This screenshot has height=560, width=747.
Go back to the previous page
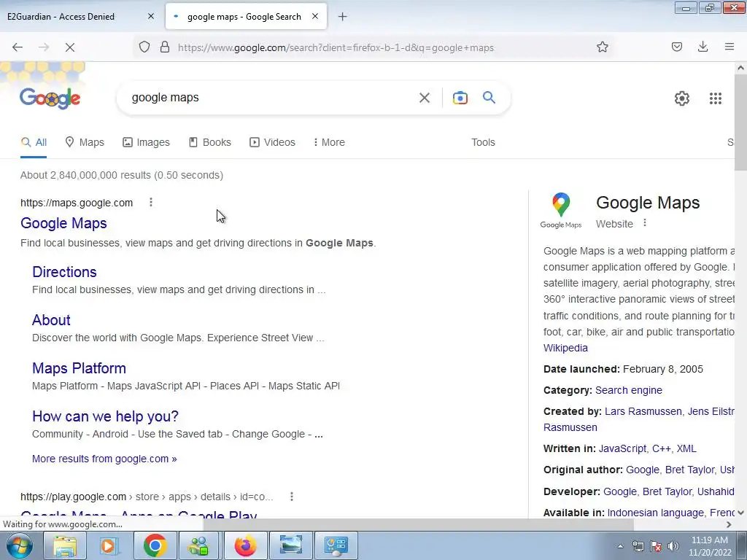[x=18, y=47]
